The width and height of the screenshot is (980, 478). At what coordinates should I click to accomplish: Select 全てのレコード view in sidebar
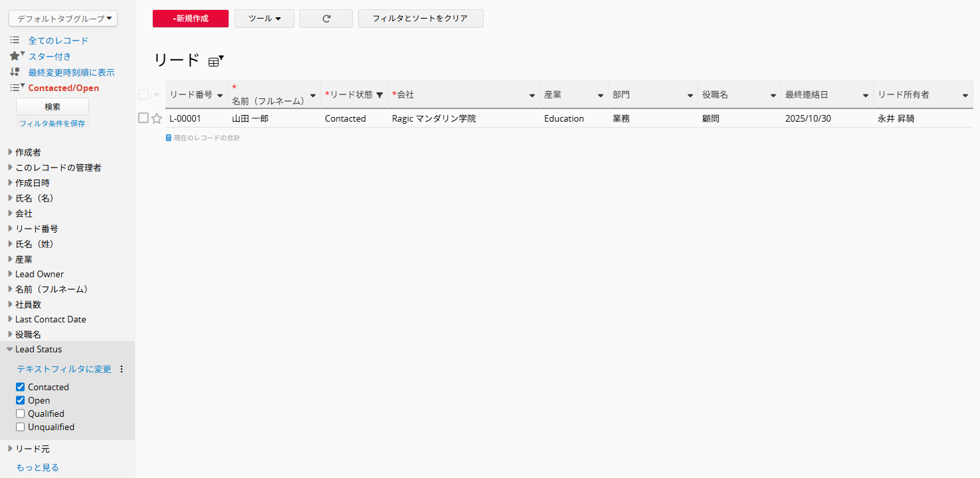point(58,41)
